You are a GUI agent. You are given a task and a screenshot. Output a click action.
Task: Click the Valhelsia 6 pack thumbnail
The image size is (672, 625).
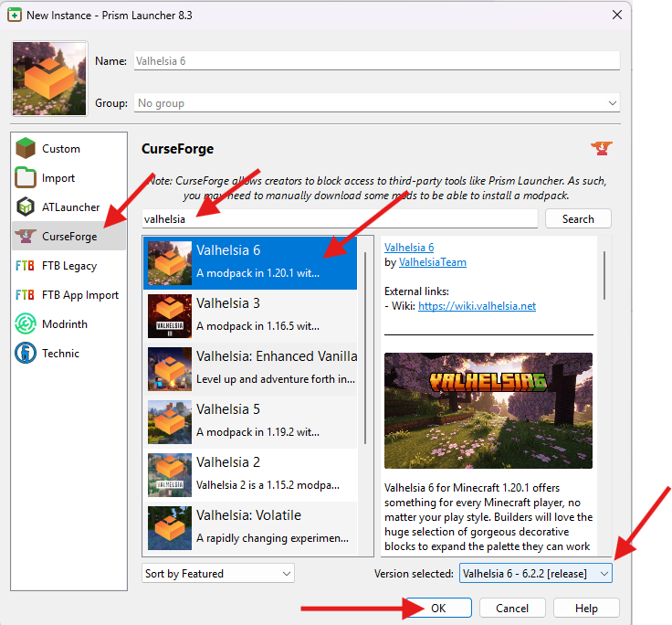[170, 263]
